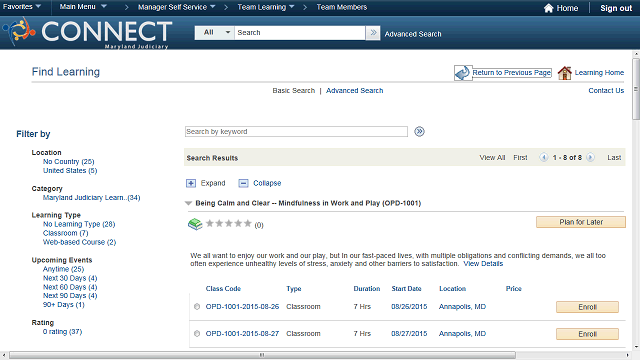Click the CONNECT logo icon
This screenshot has height=360, width=640.
pos(19,31)
